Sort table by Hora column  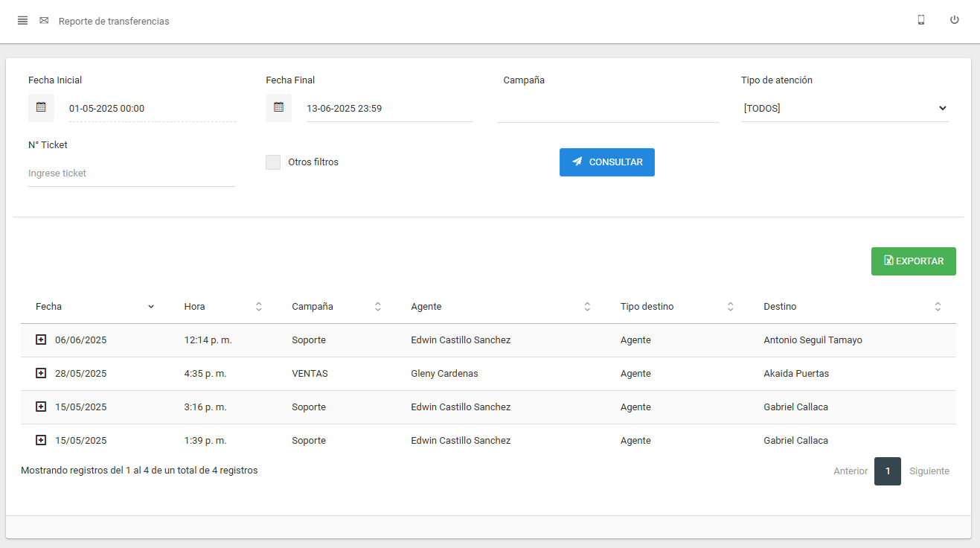[x=222, y=307]
